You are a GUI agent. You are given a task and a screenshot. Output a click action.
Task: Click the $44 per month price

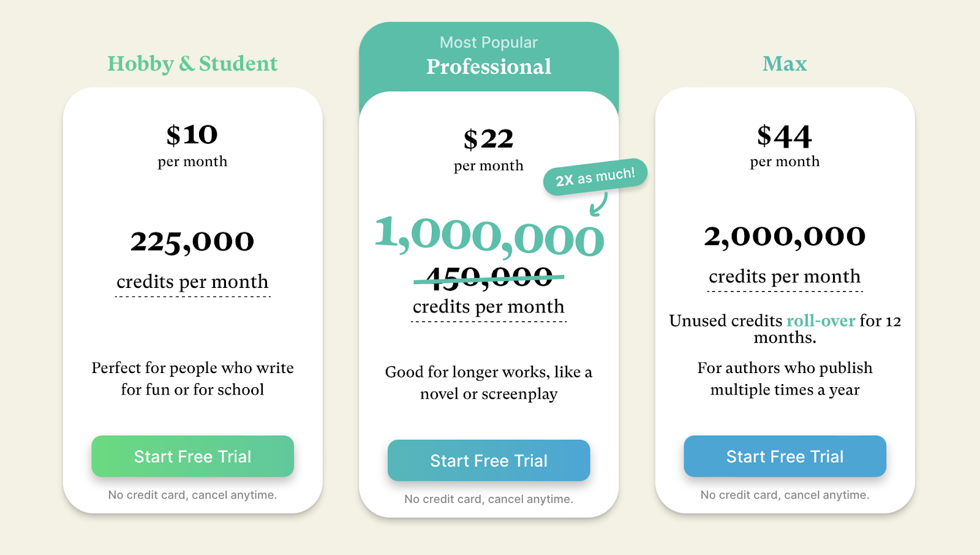click(x=785, y=146)
